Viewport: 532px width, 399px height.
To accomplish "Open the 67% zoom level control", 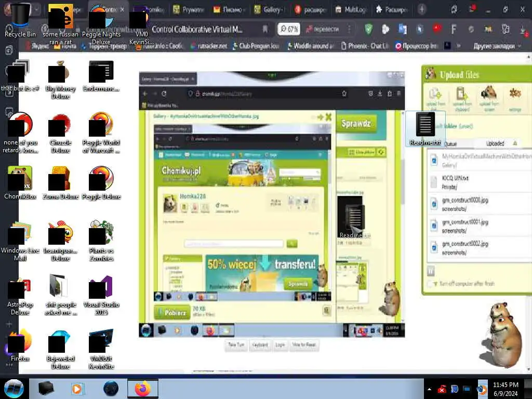I will (x=289, y=29).
